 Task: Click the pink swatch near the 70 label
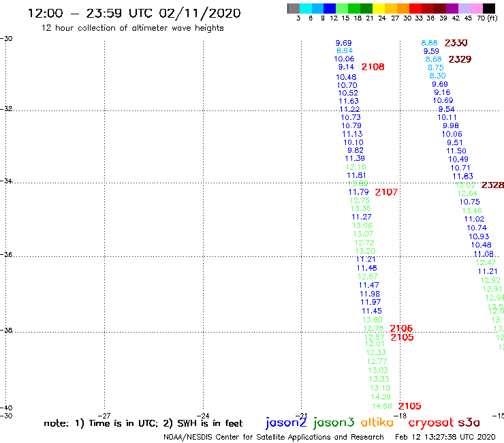(476, 8)
